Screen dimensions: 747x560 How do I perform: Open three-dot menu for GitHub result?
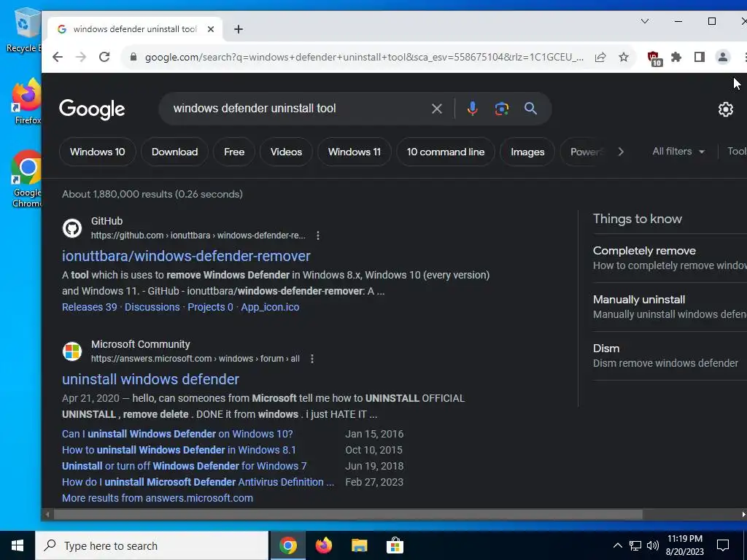318,236
